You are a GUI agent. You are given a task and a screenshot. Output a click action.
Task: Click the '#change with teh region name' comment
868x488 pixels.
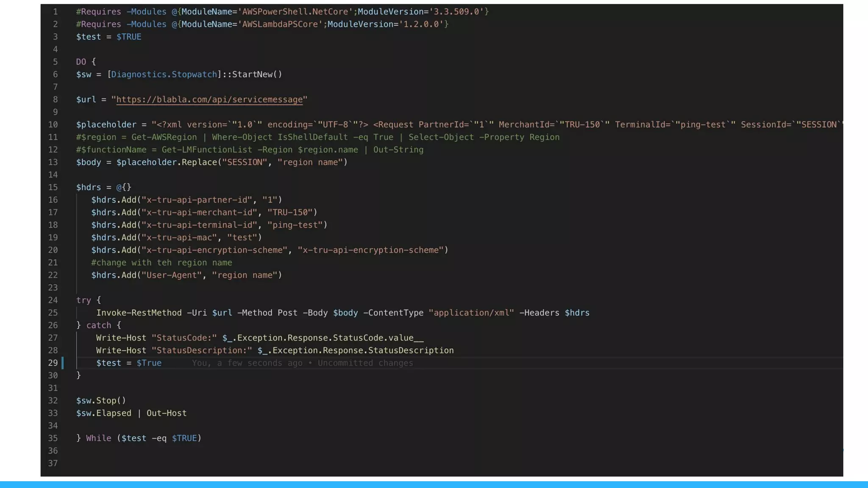(x=161, y=263)
